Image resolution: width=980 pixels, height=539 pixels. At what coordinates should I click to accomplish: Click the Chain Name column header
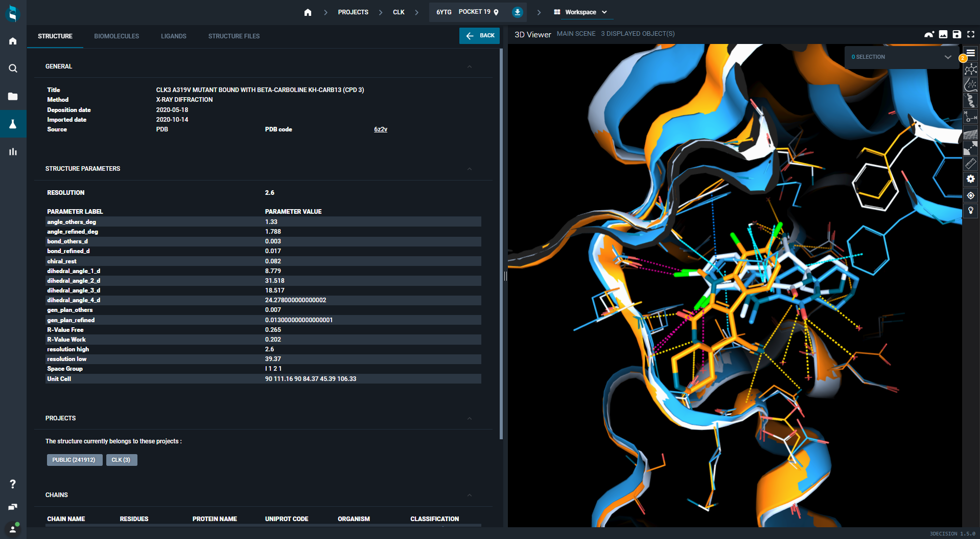click(66, 519)
